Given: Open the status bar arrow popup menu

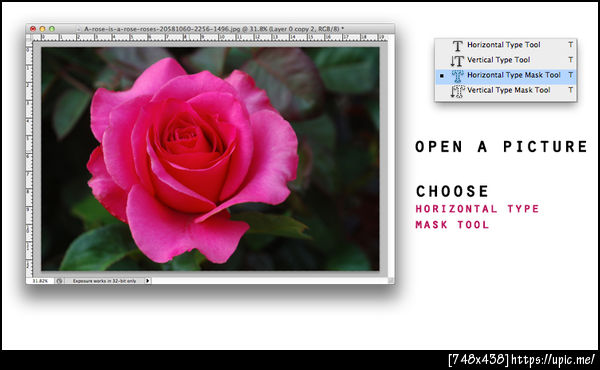Looking at the screenshot, I should (x=148, y=281).
